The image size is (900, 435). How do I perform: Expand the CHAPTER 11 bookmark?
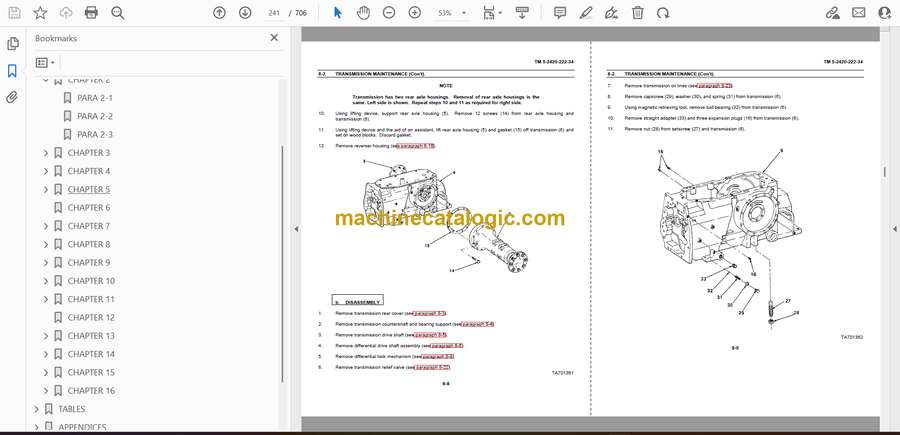pos(46,300)
